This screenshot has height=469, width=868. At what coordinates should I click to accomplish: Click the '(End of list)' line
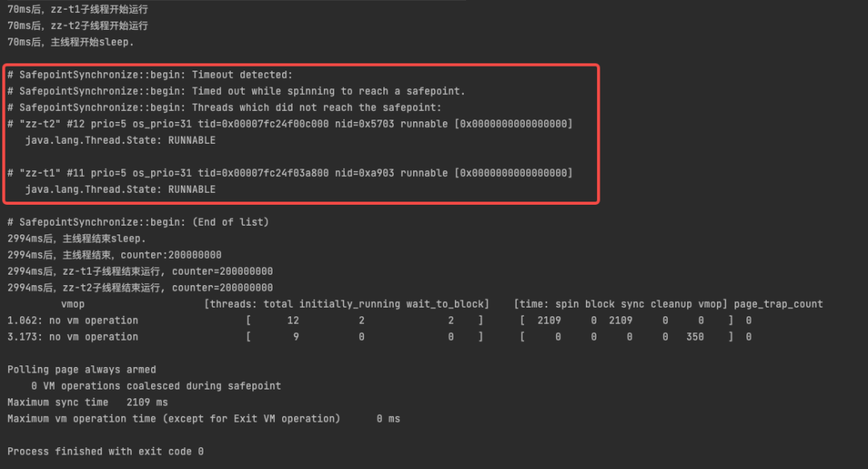[x=138, y=222]
